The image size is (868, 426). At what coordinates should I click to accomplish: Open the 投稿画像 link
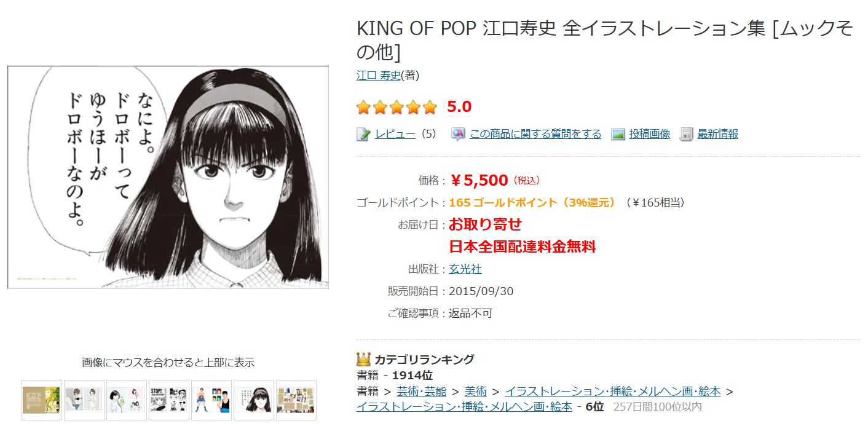(x=649, y=134)
